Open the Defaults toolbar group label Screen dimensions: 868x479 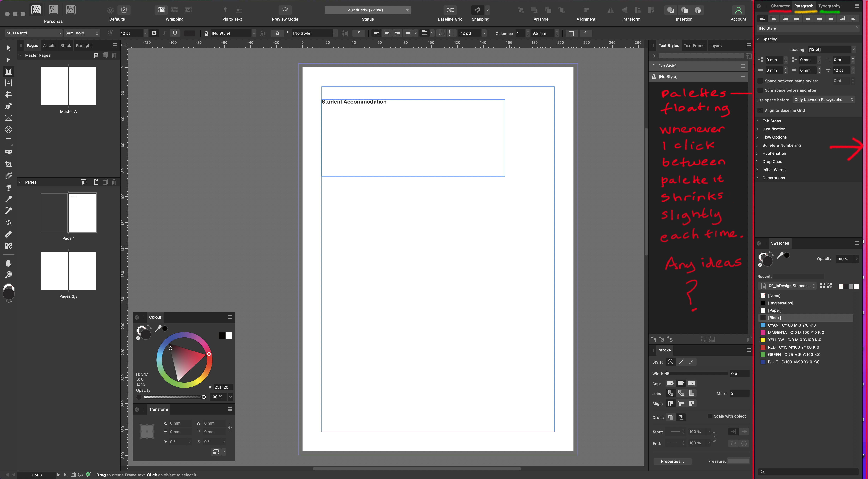coord(117,19)
